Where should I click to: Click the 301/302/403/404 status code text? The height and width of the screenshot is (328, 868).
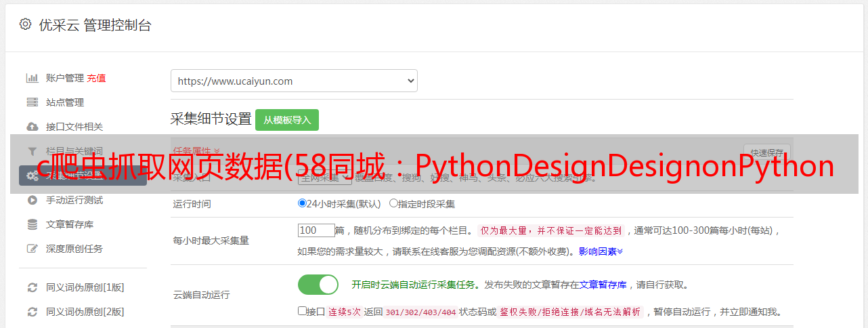coord(420,312)
